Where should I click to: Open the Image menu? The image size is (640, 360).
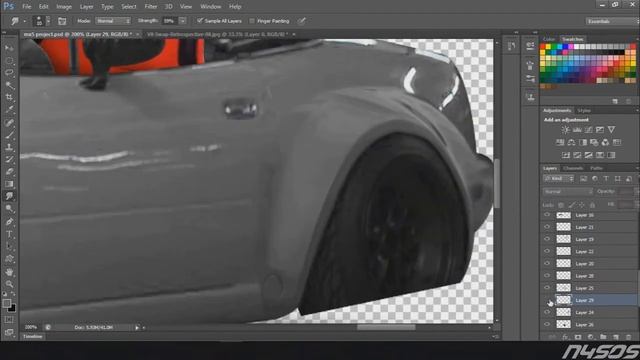pyautogui.click(x=64, y=7)
